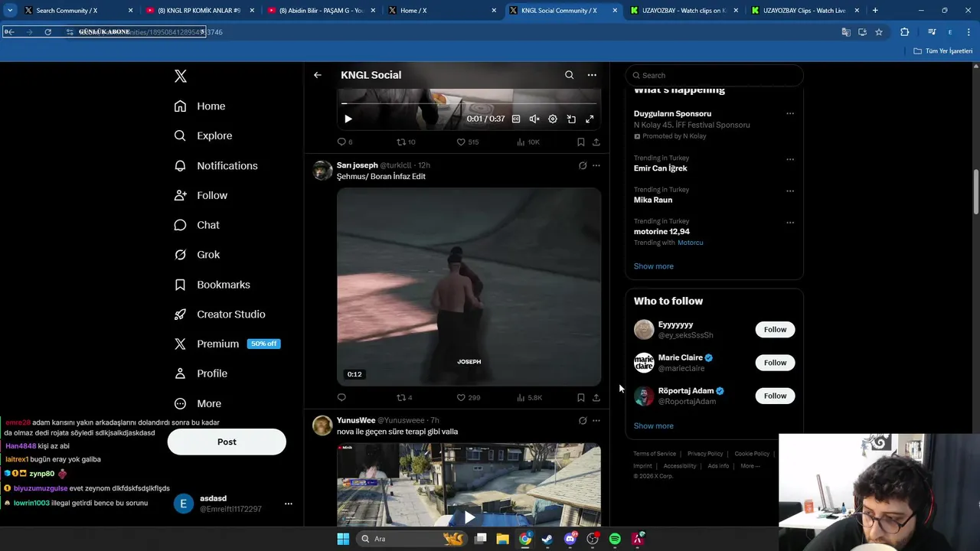Click the X logo in the sidebar
This screenshot has height=551, width=980.
181,76
